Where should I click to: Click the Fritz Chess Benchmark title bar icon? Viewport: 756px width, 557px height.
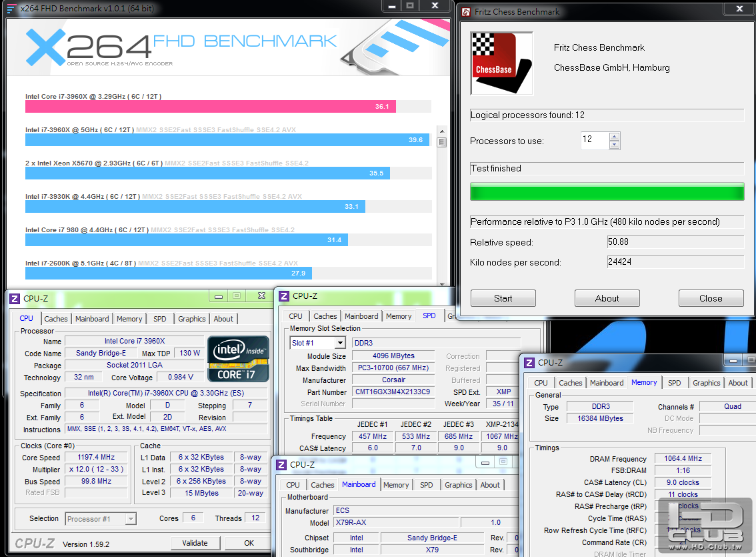tap(465, 11)
